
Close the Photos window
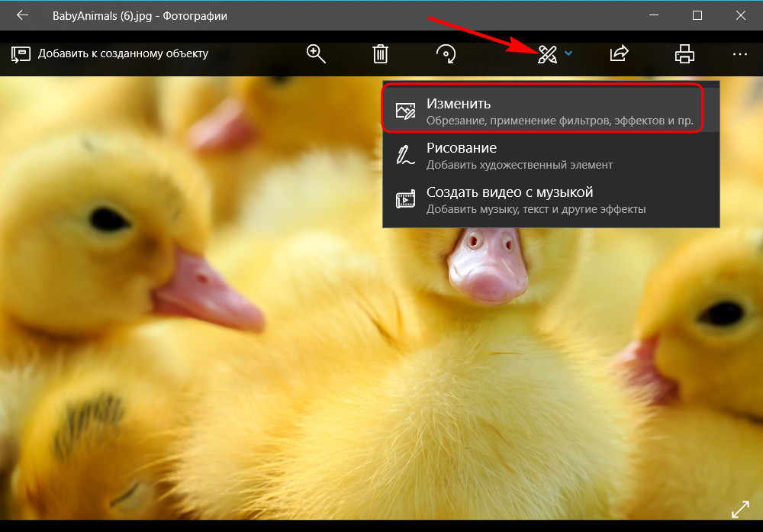(739, 15)
